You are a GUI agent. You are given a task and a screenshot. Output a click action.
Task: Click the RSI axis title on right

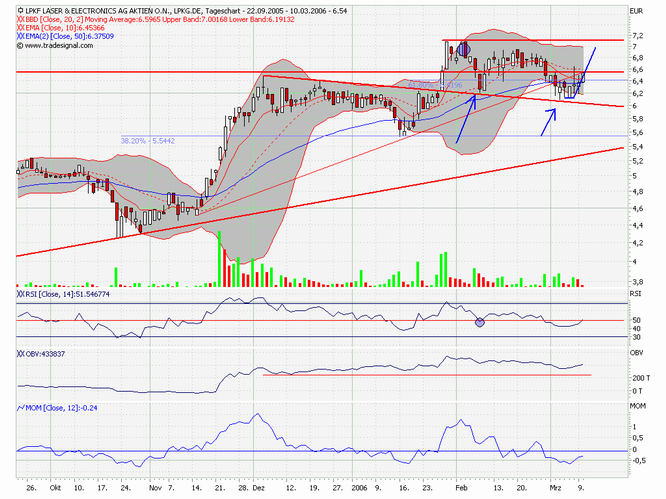(x=635, y=293)
